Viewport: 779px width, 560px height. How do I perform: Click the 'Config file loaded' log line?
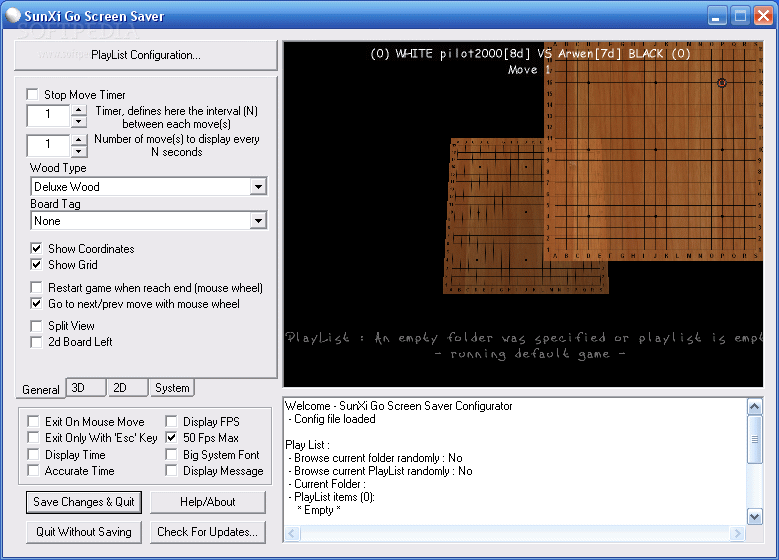[x=332, y=419]
